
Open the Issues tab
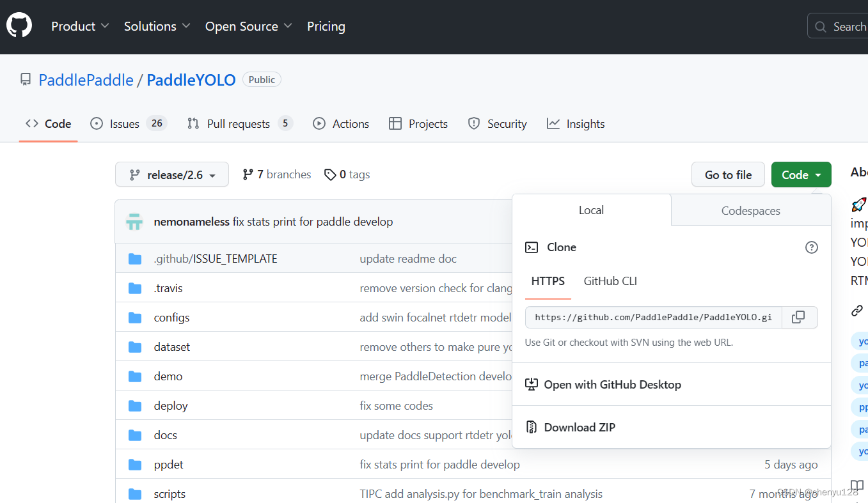click(x=129, y=124)
